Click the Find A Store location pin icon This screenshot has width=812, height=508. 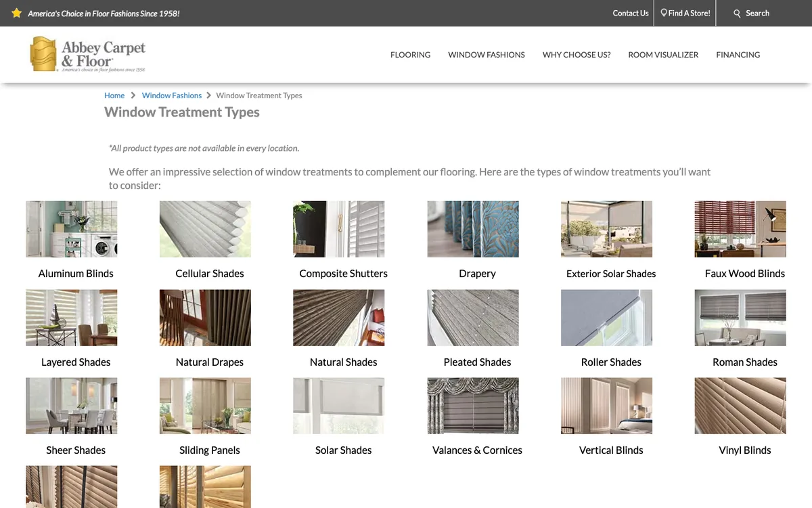[664, 13]
